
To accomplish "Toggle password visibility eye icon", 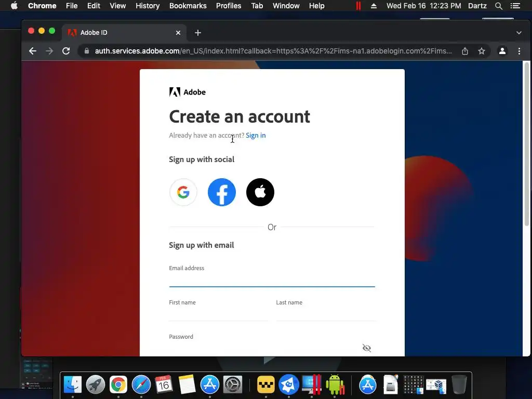I will 366,348.
